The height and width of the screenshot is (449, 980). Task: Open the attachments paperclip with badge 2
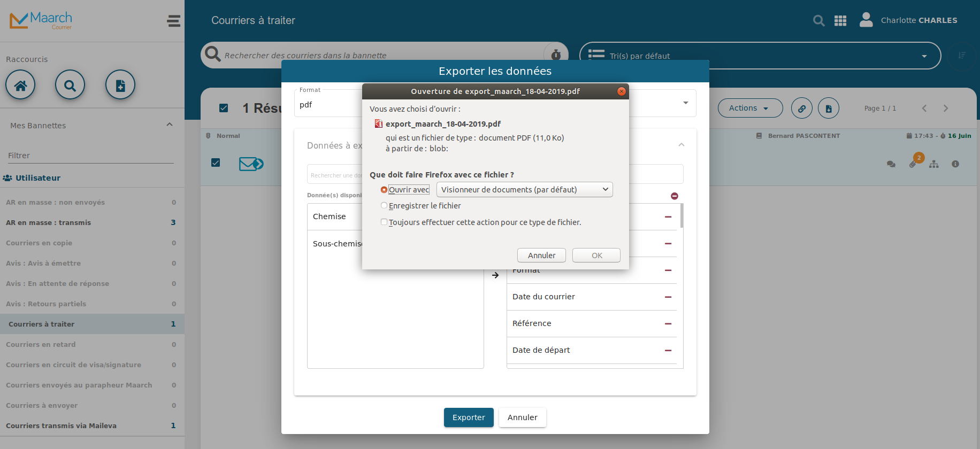coord(914,163)
